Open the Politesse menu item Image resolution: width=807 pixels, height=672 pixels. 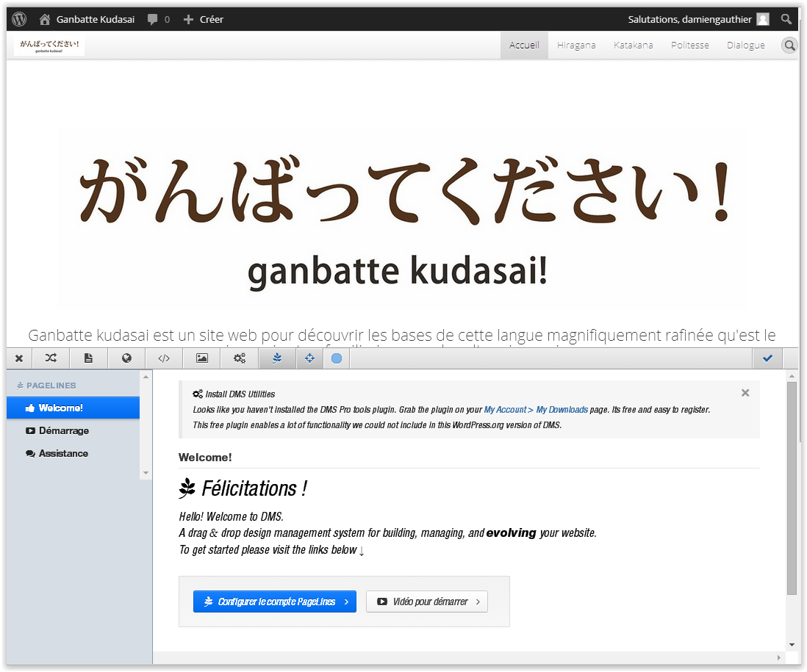[x=689, y=46]
